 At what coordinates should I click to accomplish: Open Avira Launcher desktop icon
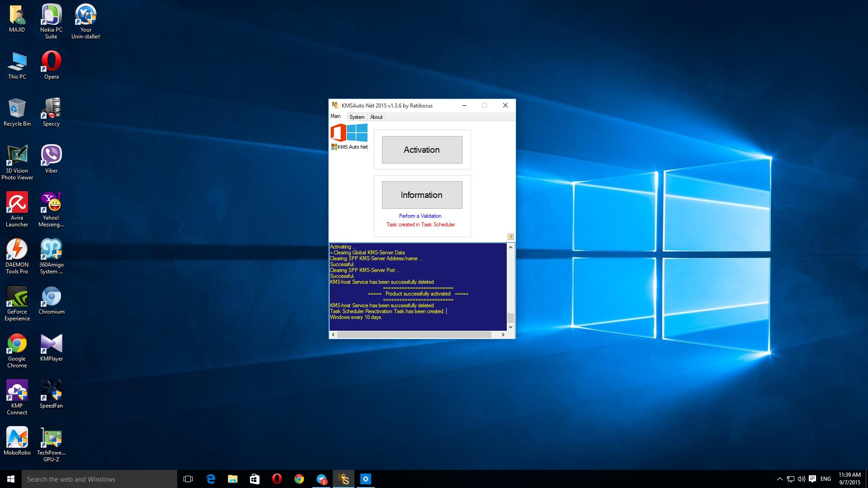pyautogui.click(x=17, y=210)
